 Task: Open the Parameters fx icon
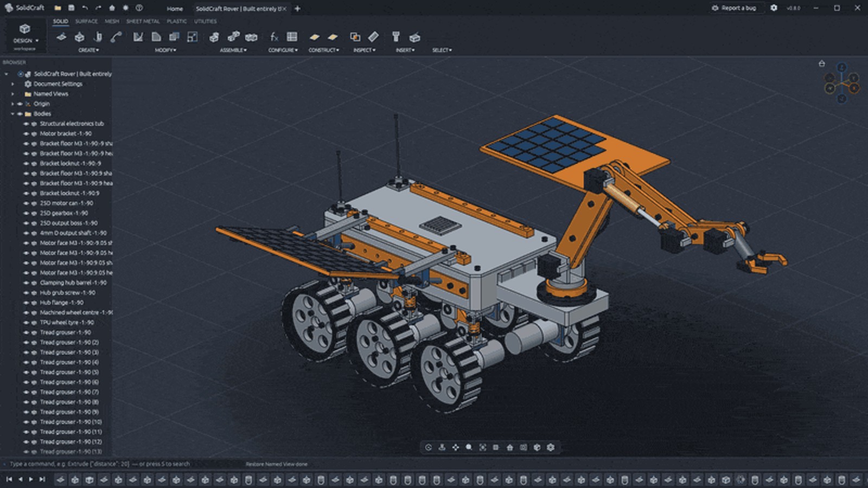click(x=274, y=37)
